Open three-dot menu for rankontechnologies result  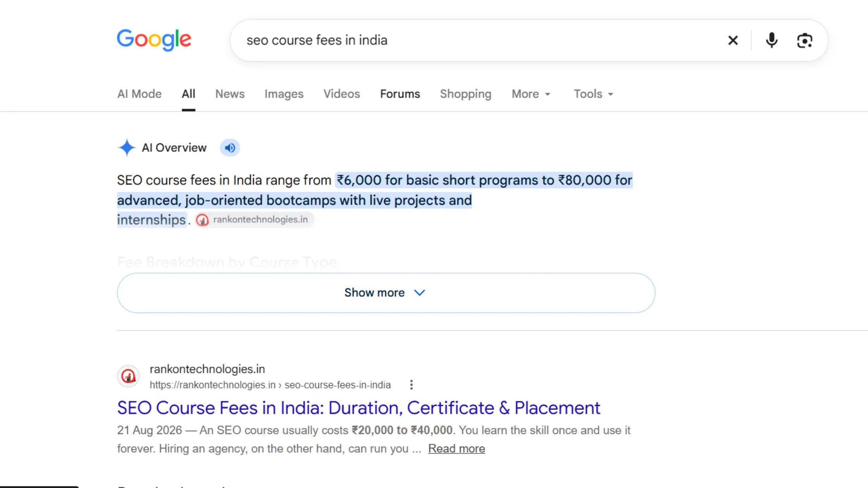pos(411,385)
